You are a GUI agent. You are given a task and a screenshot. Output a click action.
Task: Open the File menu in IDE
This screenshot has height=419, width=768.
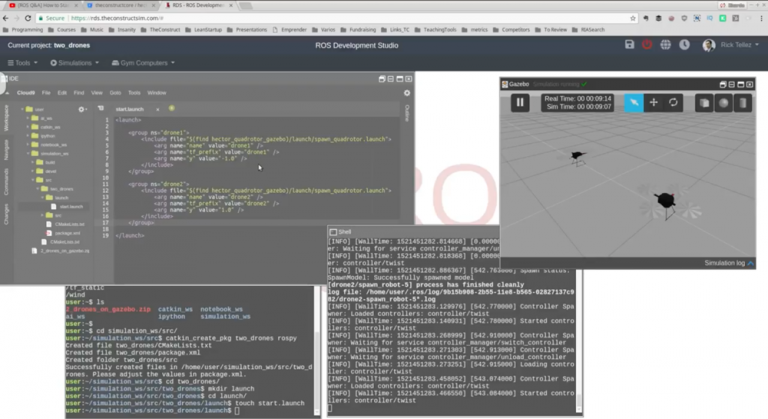coord(46,93)
